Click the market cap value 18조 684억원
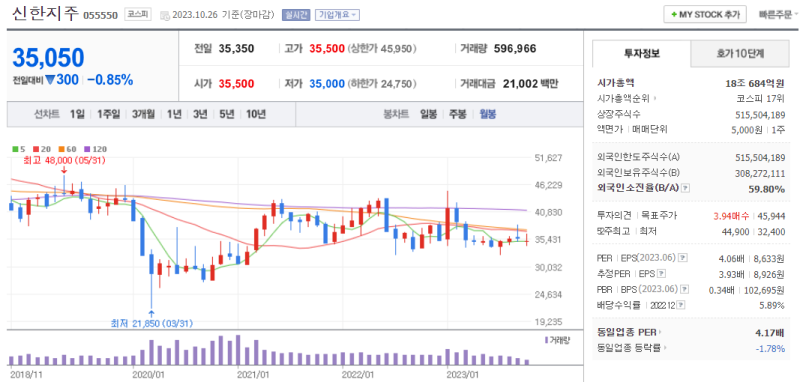The image size is (800, 382). (755, 83)
